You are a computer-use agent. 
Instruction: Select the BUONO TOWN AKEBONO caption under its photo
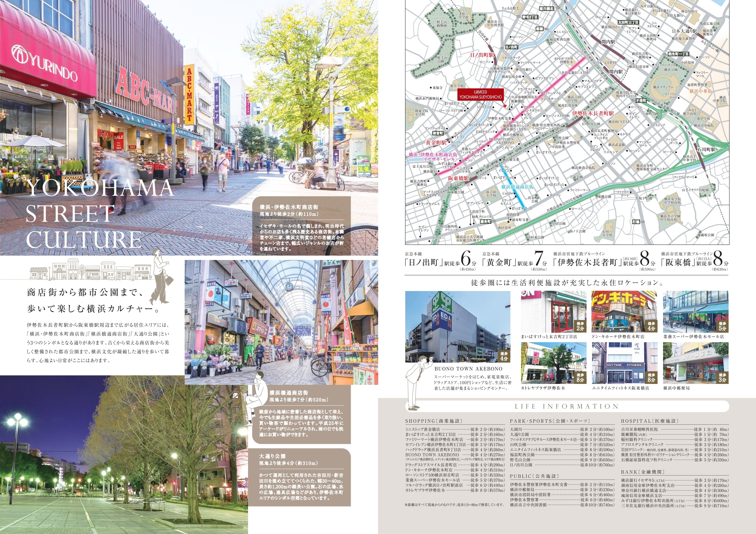[x=468, y=369]
